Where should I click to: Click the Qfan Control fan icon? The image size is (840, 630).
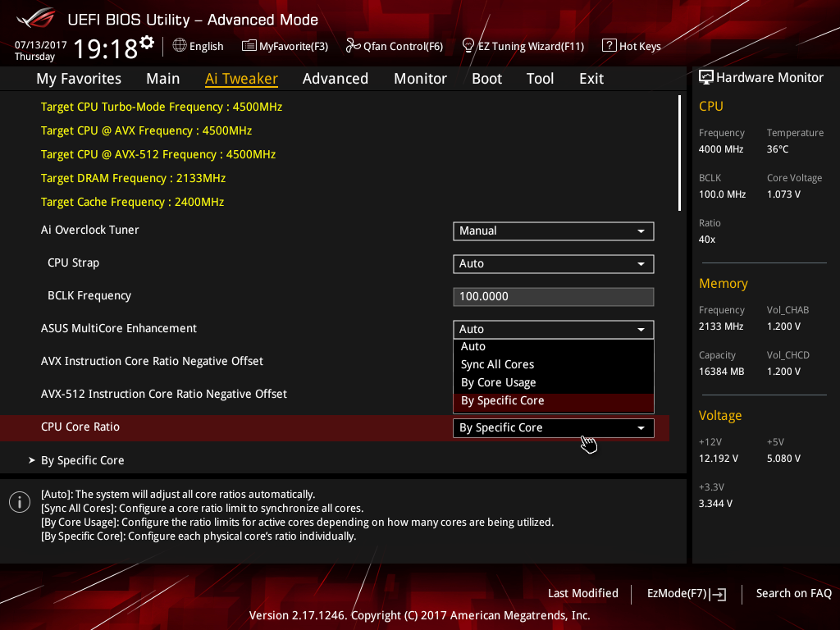[x=353, y=46]
